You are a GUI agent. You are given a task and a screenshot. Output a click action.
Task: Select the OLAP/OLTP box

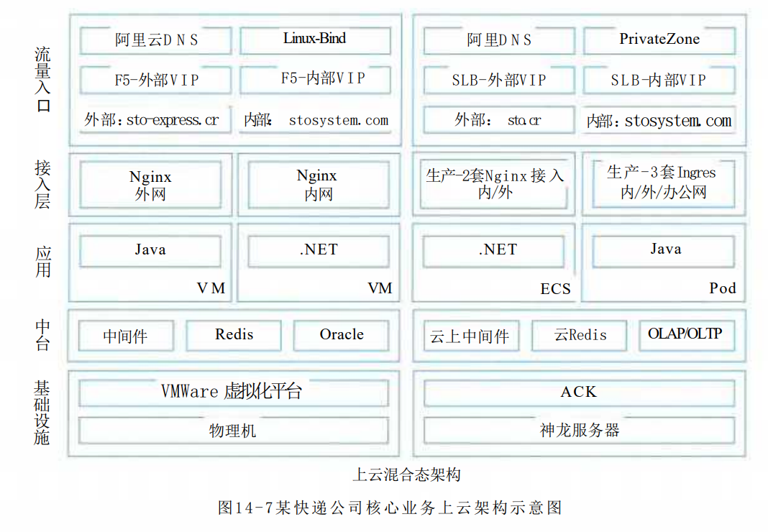(687, 336)
